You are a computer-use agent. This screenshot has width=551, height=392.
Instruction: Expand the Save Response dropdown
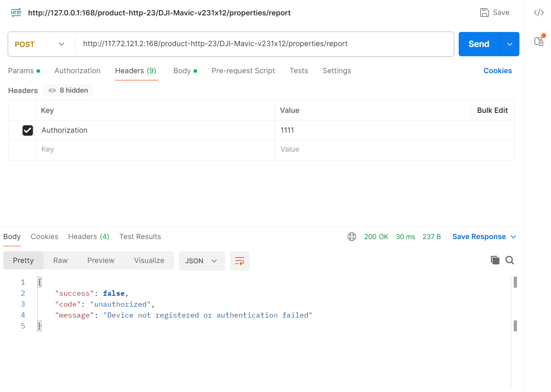513,237
